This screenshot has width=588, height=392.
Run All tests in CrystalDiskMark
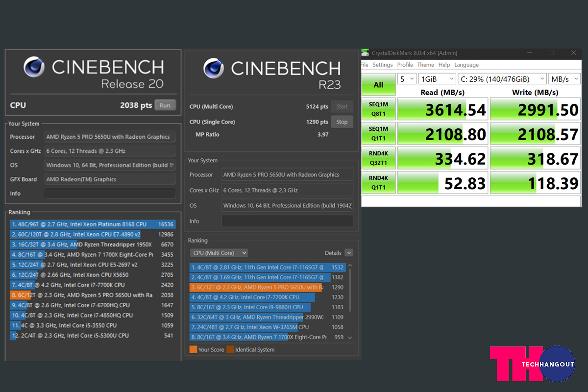coord(378,85)
